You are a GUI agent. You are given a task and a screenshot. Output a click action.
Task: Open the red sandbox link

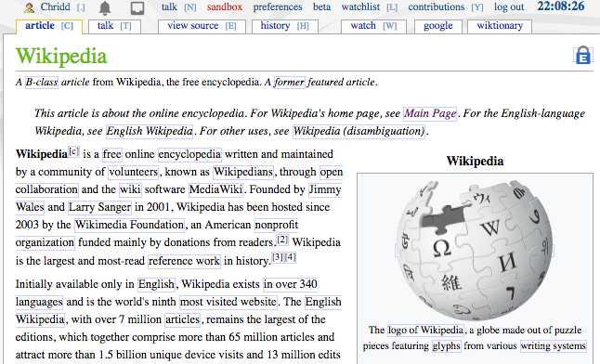(x=225, y=6)
